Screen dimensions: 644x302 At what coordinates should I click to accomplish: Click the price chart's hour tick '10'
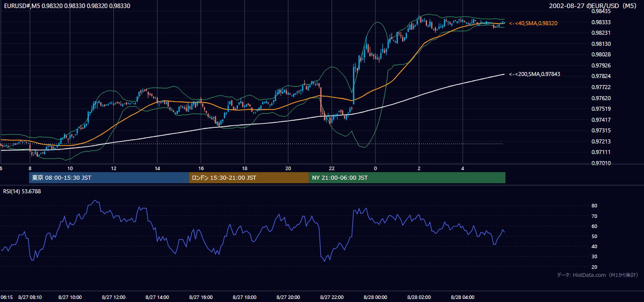(x=70, y=169)
